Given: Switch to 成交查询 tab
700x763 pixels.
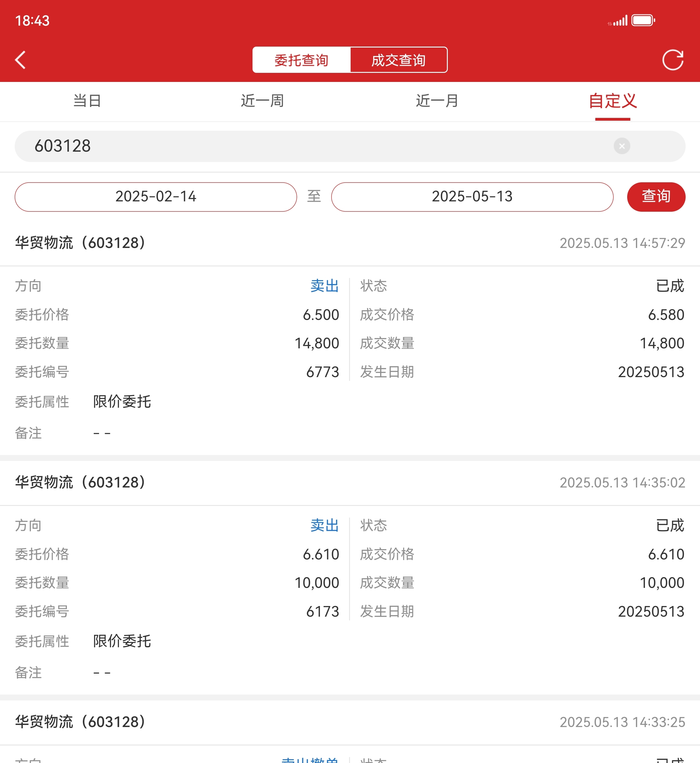Looking at the screenshot, I should [398, 60].
